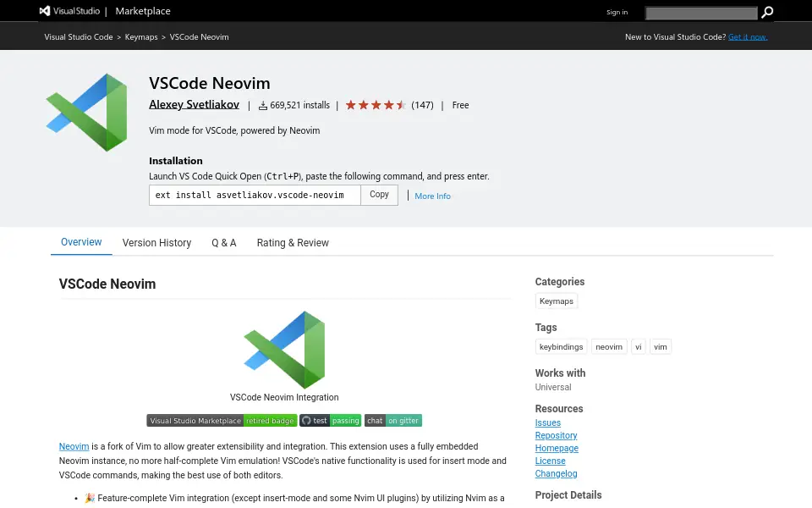Click the vi tag
This screenshot has width=812, height=508.
pyautogui.click(x=638, y=347)
